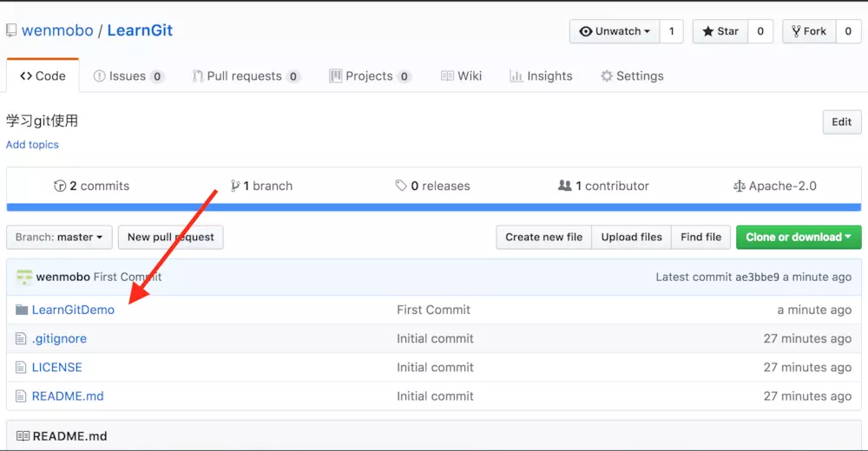Click the README.md file icon in the list
Viewport: 868px width, 451px height.
point(21,396)
